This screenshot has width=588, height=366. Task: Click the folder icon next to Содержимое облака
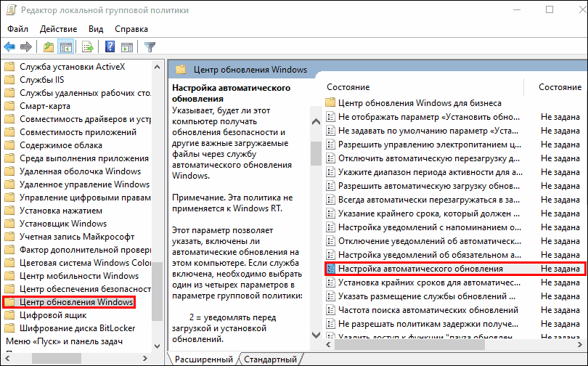(9, 145)
